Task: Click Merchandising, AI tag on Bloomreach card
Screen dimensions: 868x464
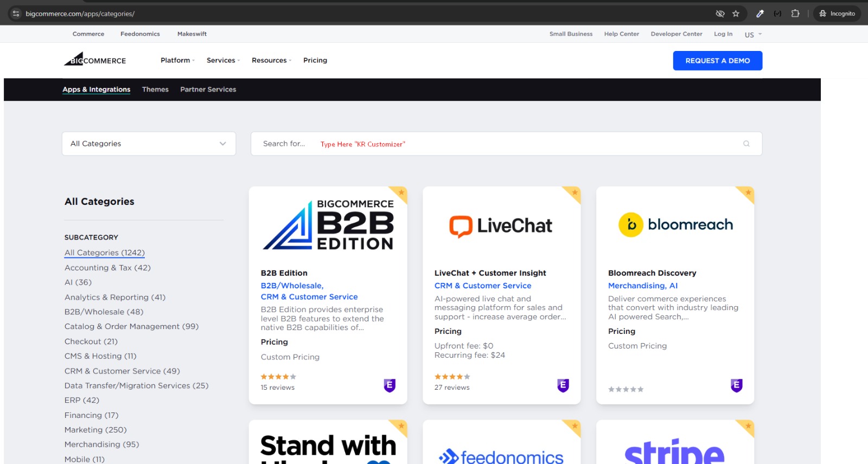Action: [643, 286]
